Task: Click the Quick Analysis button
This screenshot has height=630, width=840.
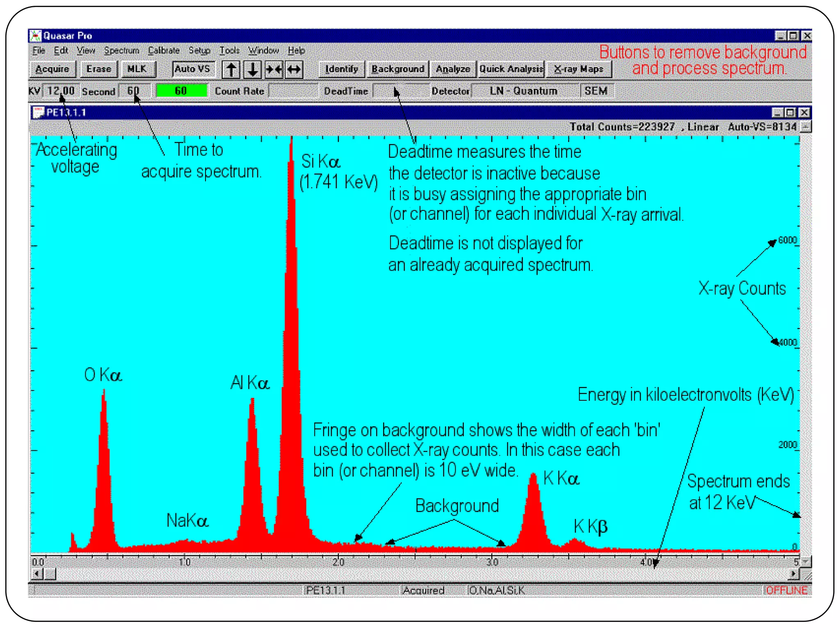Action: point(511,69)
